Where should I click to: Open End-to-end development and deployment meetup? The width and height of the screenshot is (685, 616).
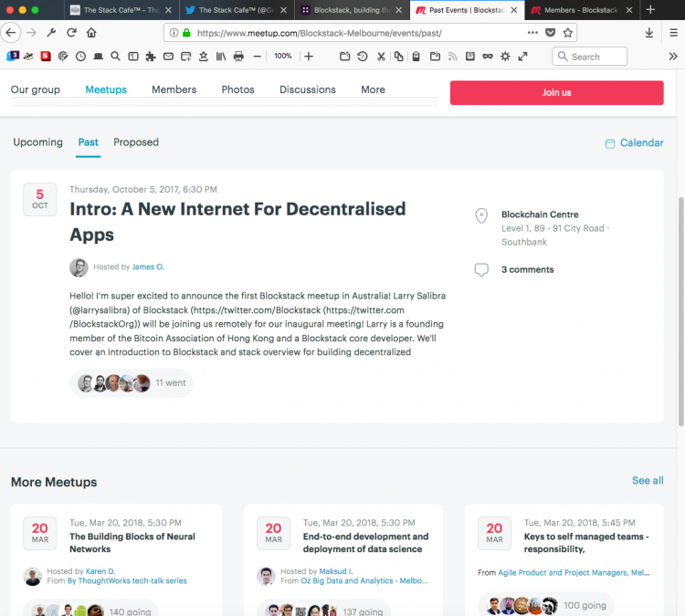point(365,543)
